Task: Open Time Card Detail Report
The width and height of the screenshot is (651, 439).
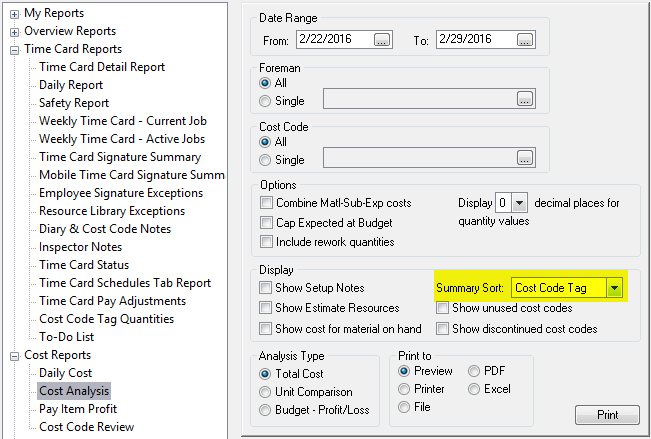Action: click(102, 67)
